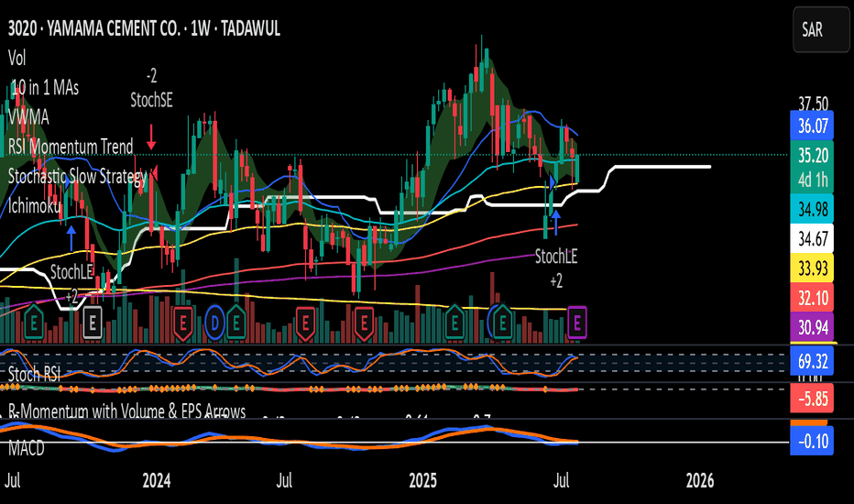
Task: Expand the MACD pane label
Action: pos(27,449)
